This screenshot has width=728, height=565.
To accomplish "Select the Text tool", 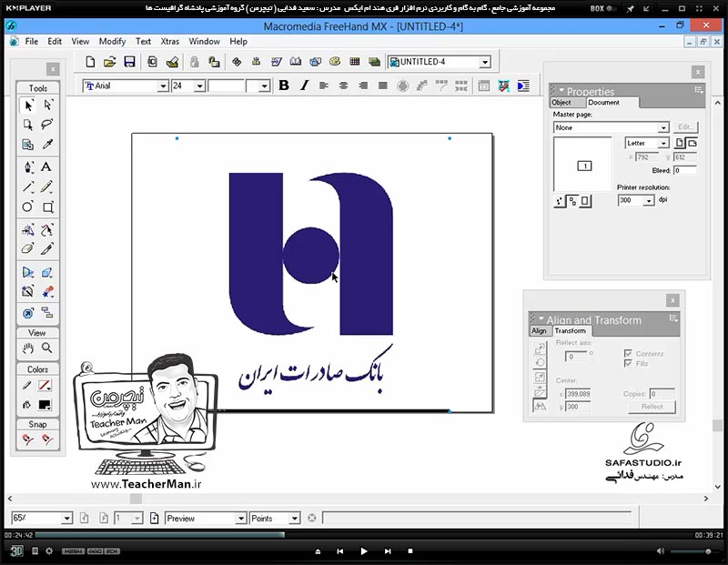I will (46, 167).
